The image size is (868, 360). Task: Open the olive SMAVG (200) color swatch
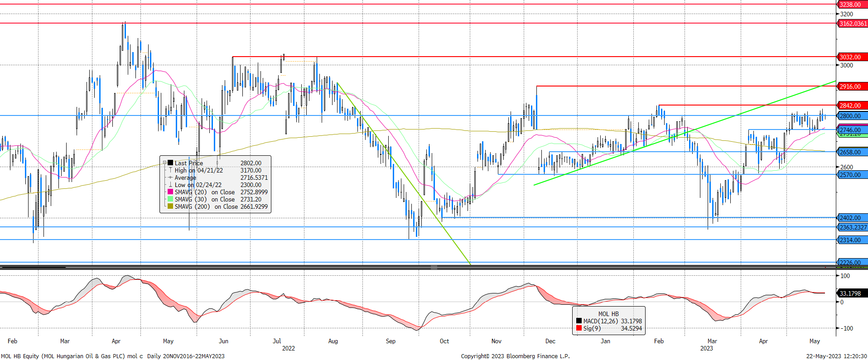tap(170, 206)
